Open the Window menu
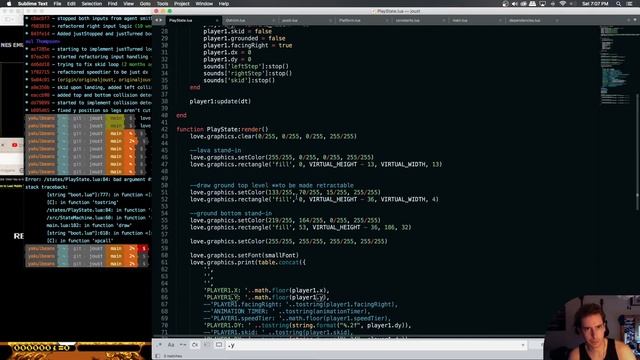The height and width of the screenshot is (360, 640). pyautogui.click(x=204, y=4)
